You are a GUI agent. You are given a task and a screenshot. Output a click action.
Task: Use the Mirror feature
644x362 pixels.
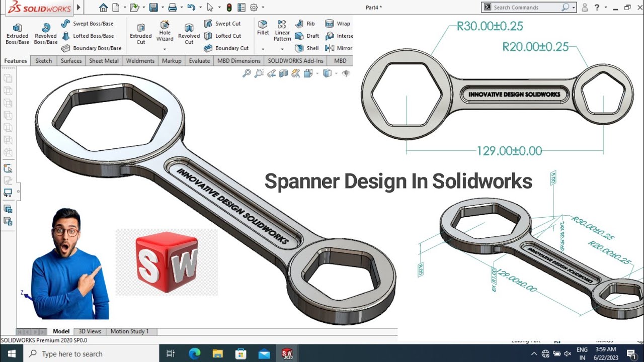(x=339, y=48)
